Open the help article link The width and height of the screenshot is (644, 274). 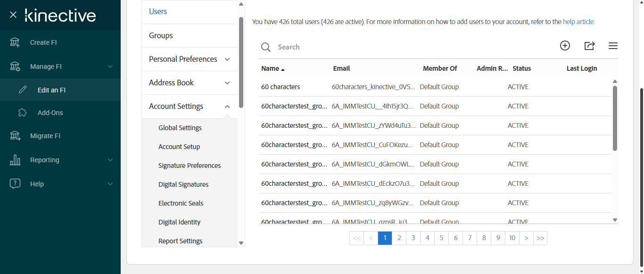(578, 22)
